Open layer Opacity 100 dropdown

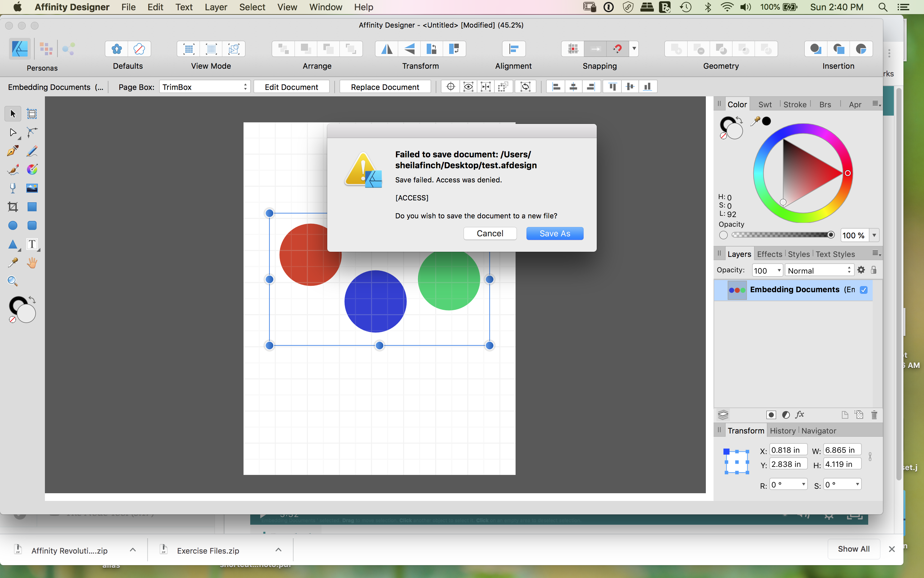767,270
